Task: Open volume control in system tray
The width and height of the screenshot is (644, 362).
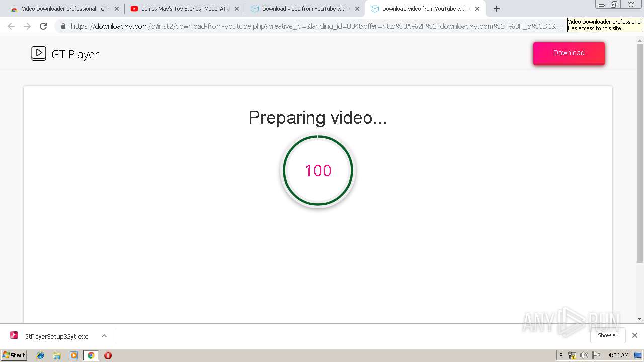Action: (x=584, y=355)
